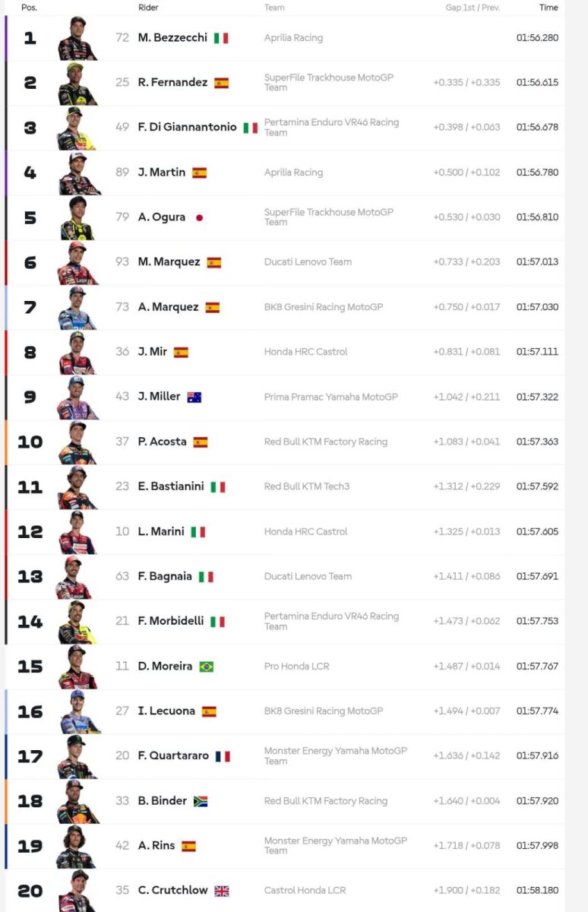
Task: Open F. Bagnaia rider portrait
Action: (77, 577)
